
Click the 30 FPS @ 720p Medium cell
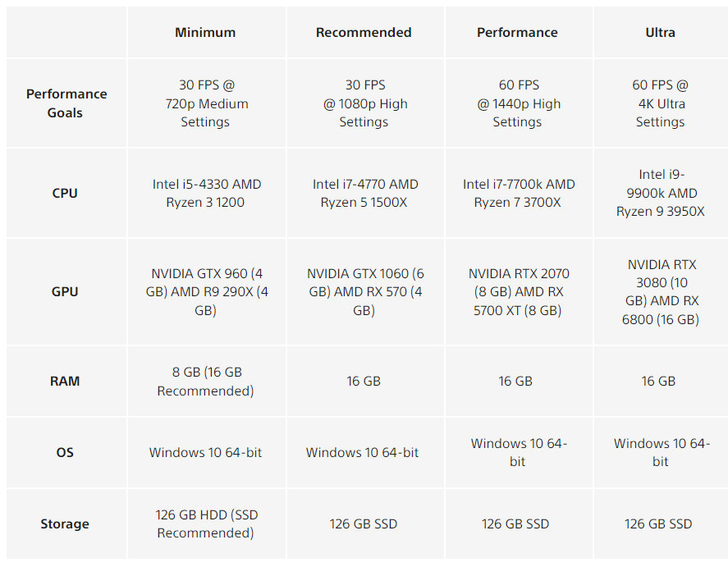coord(205,103)
